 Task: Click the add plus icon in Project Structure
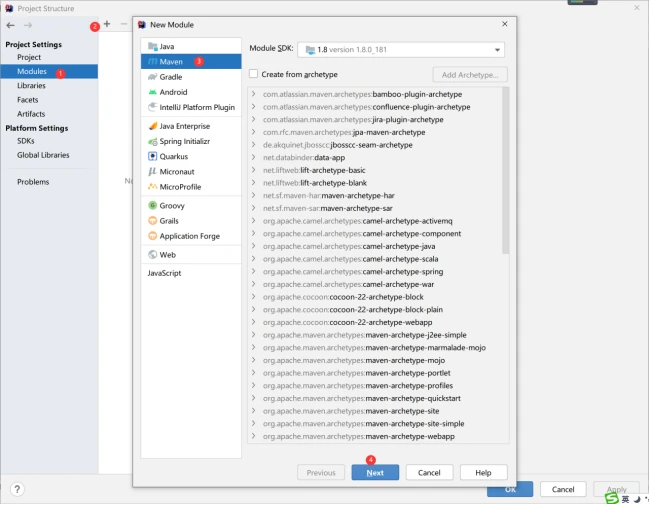click(x=107, y=24)
